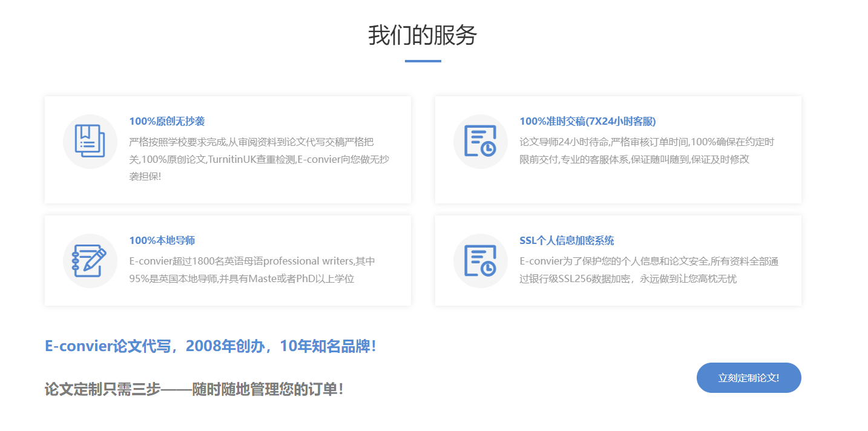
Task: Click the description starting E-convier为了保护您的个人信息
Action: point(648,270)
